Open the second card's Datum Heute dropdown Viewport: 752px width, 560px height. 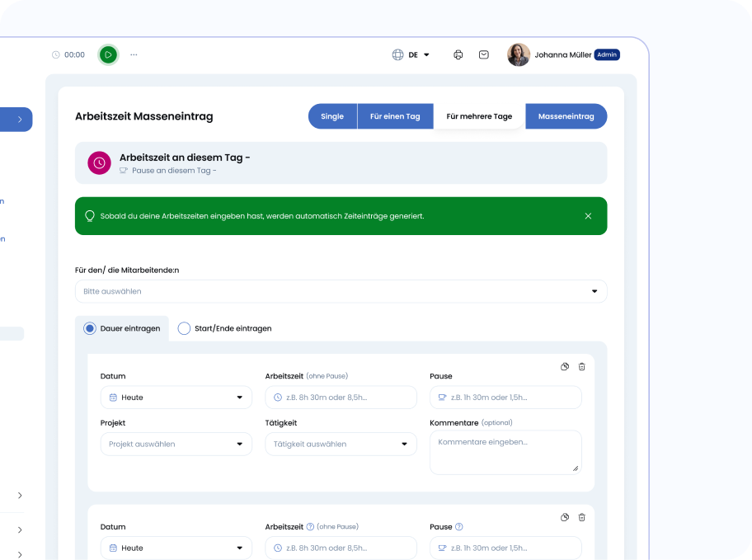coord(176,548)
